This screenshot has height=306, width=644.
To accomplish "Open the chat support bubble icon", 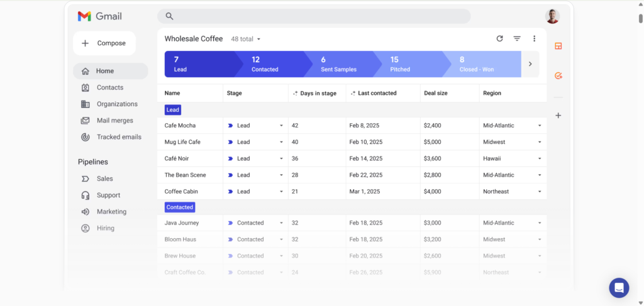I will point(619,288).
